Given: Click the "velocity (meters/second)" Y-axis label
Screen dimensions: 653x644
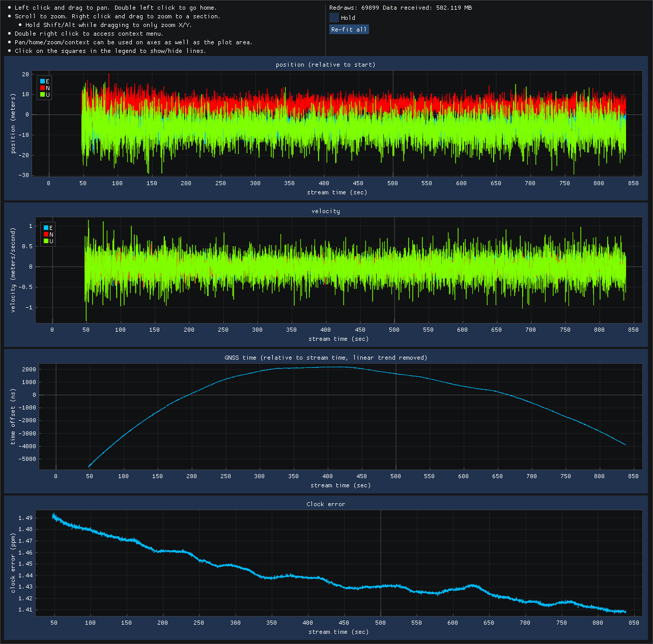Looking at the screenshot, I should click(x=13, y=270).
